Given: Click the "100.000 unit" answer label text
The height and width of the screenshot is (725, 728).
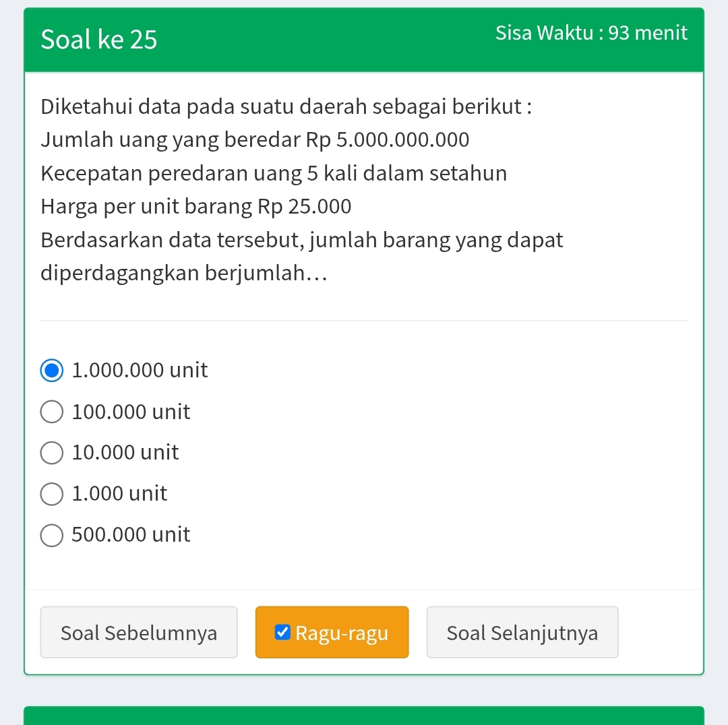Looking at the screenshot, I should click(131, 412).
